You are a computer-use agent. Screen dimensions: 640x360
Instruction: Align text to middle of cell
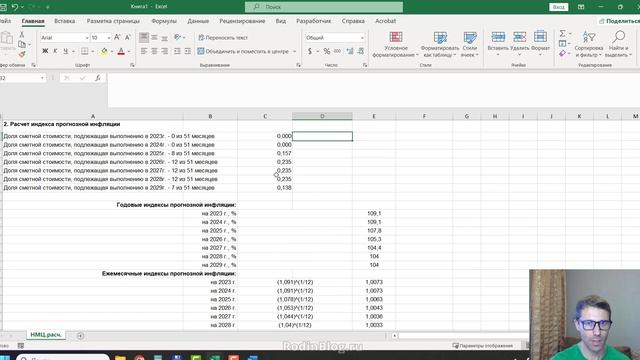154,38
